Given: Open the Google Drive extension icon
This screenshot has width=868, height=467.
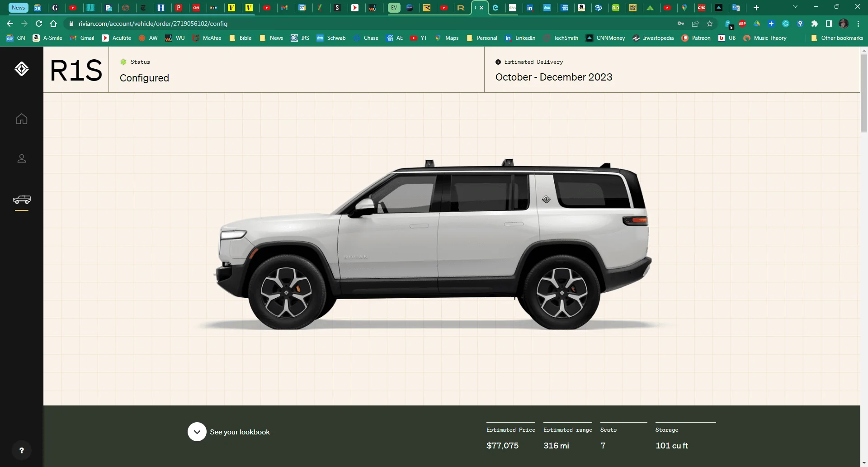Looking at the screenshot, I should point(757,24).
